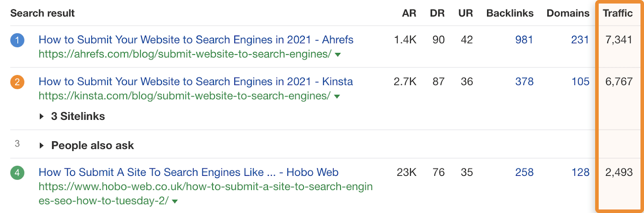Image resolution: width=644 pixels, height=213 pixels.
Task: Open the Hobo Web article title
Action: pos(188,173)
